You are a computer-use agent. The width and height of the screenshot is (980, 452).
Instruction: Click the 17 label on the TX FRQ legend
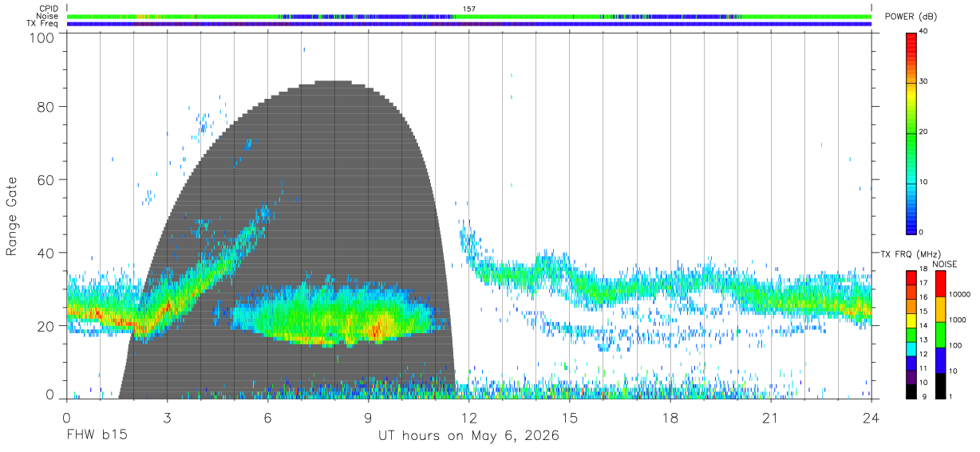[923, 283]
